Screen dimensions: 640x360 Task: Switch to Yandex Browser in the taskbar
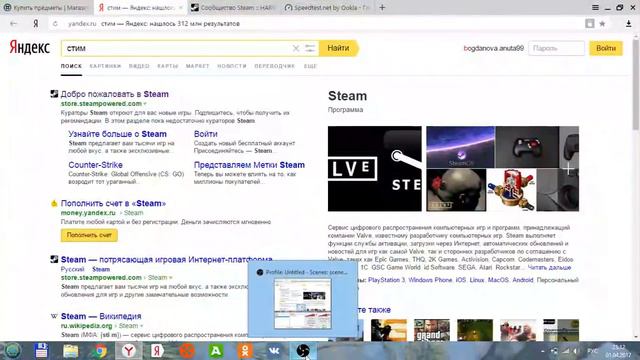(x=129, y=351)
